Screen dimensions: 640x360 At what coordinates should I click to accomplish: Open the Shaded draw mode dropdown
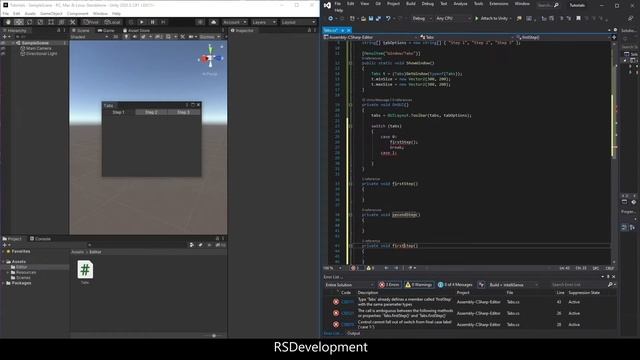[89, 37]
